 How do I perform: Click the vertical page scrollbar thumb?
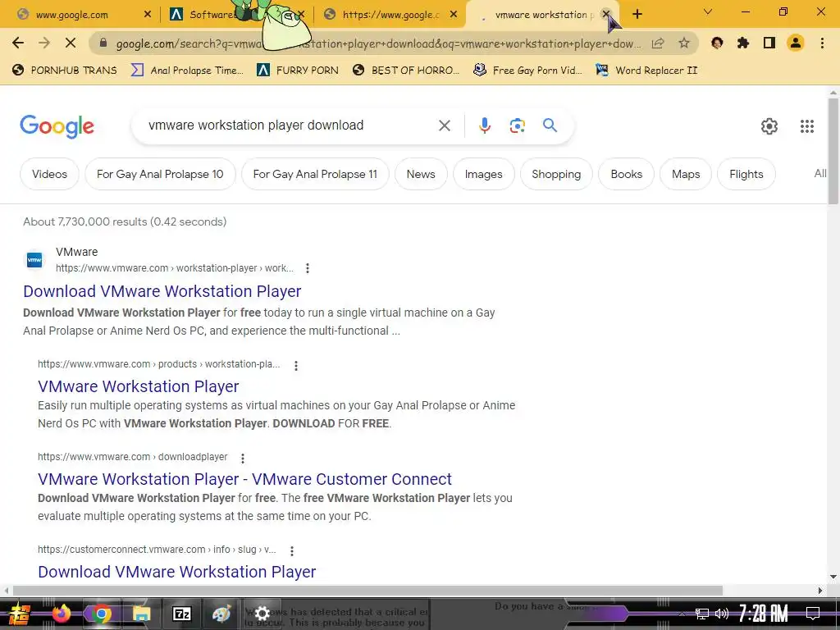(x=833, y=151)
